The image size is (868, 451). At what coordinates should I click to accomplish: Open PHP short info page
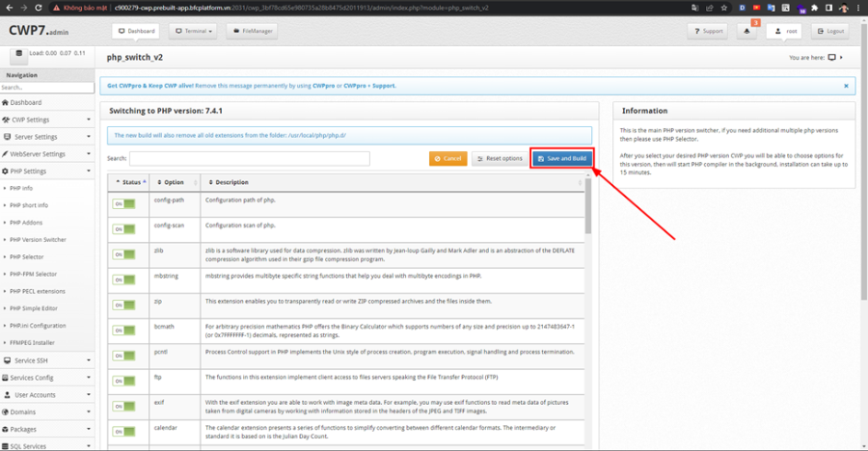(29, 205)
